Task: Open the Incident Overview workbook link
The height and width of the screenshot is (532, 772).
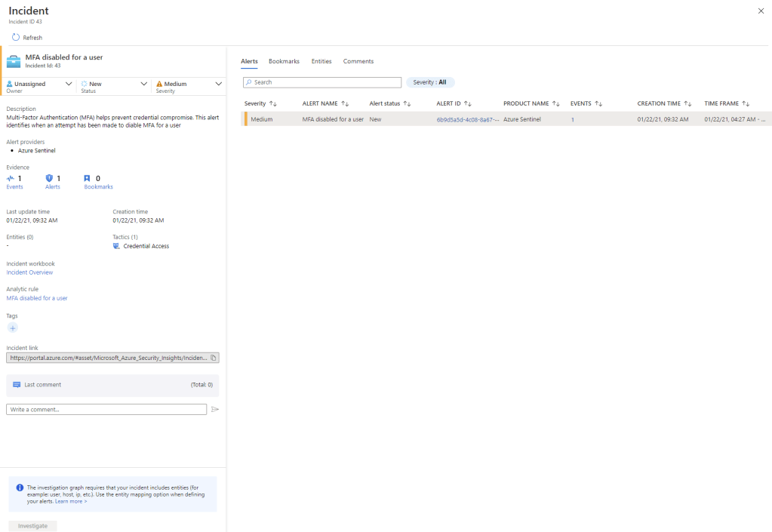Action: (x=30, y=272)
